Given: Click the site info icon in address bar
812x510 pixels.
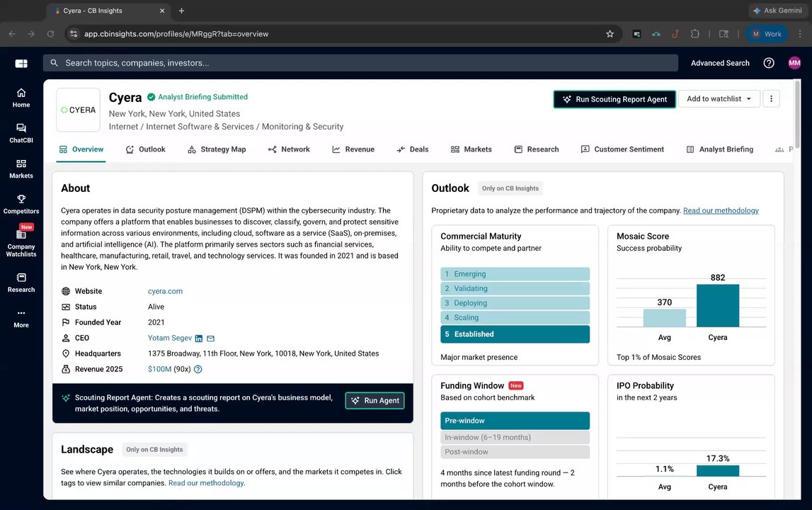Looking at the screenshot, I should coord(74,34).
